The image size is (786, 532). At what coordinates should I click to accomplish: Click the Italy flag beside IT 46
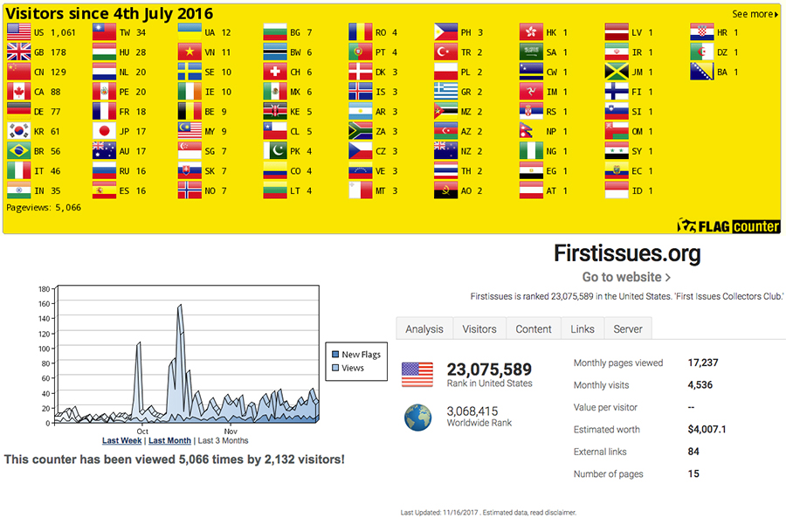[x=19, y=170]
